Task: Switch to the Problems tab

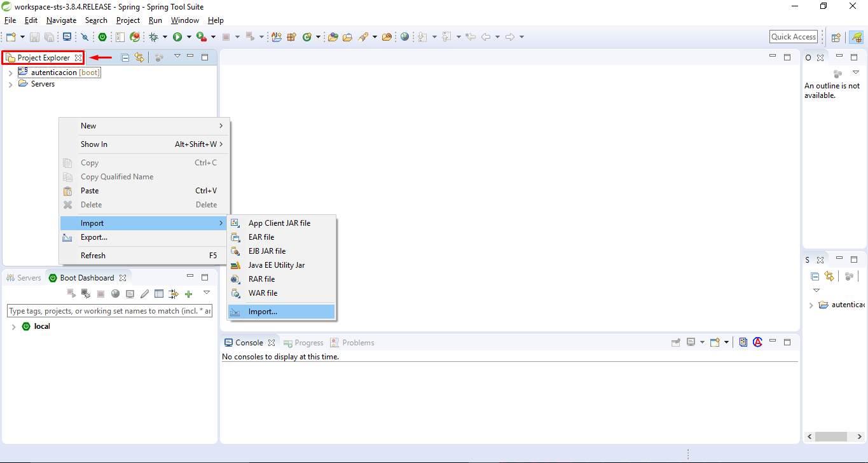Action: pyautogui.click(x=357, y=343)
